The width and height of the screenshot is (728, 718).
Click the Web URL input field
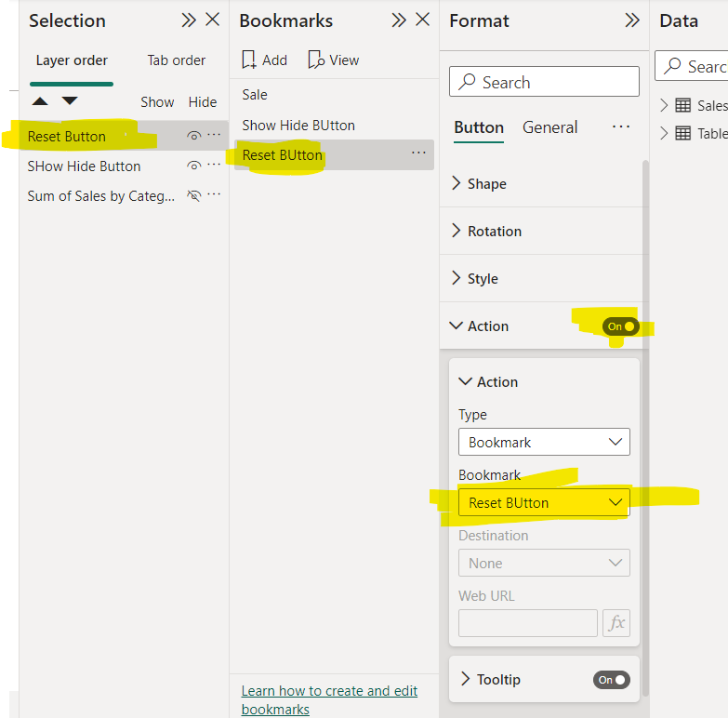[528, 623]
